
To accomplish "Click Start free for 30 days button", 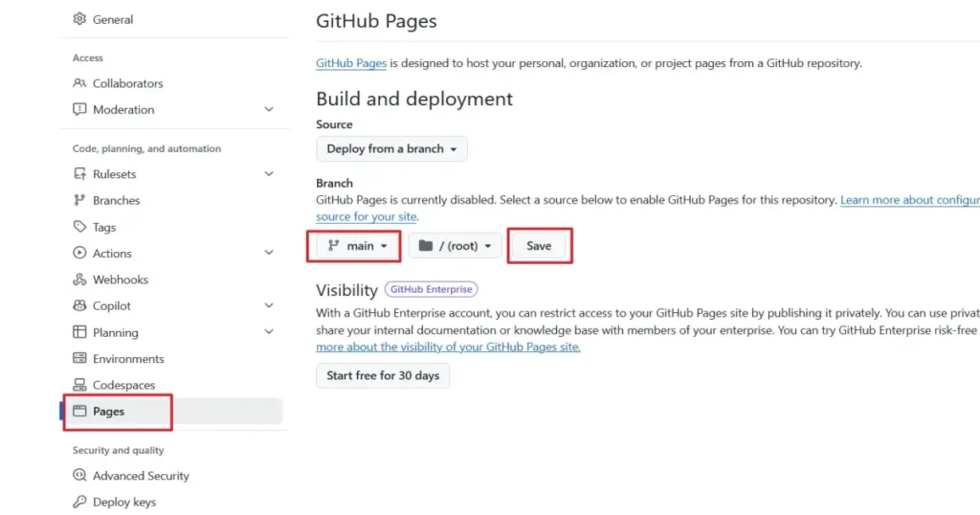I will (383, 375).
